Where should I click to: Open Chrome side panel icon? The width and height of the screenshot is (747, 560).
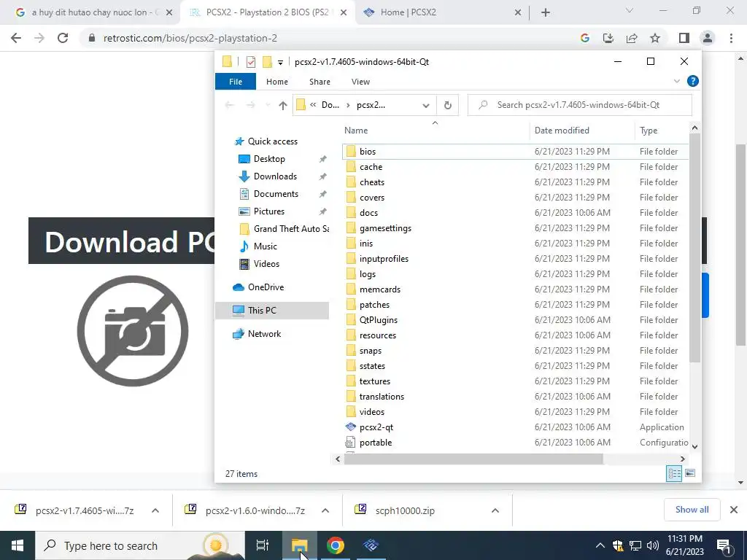coord(684,38)
